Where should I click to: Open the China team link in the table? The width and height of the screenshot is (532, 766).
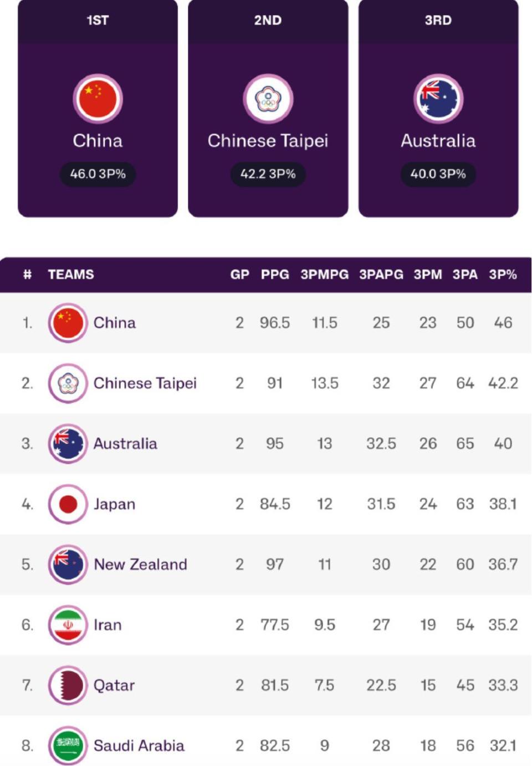click(x=114, y=323)
